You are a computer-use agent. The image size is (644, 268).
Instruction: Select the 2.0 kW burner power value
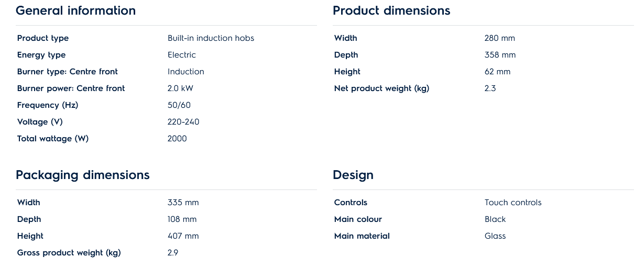click(180, 88)
